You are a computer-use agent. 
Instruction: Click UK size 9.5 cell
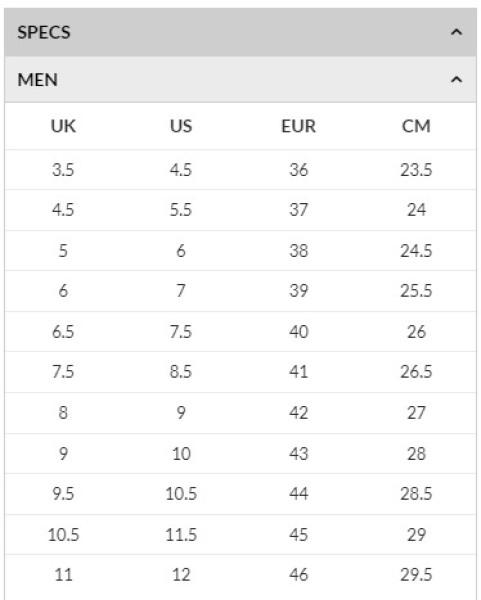coord(63,494)
